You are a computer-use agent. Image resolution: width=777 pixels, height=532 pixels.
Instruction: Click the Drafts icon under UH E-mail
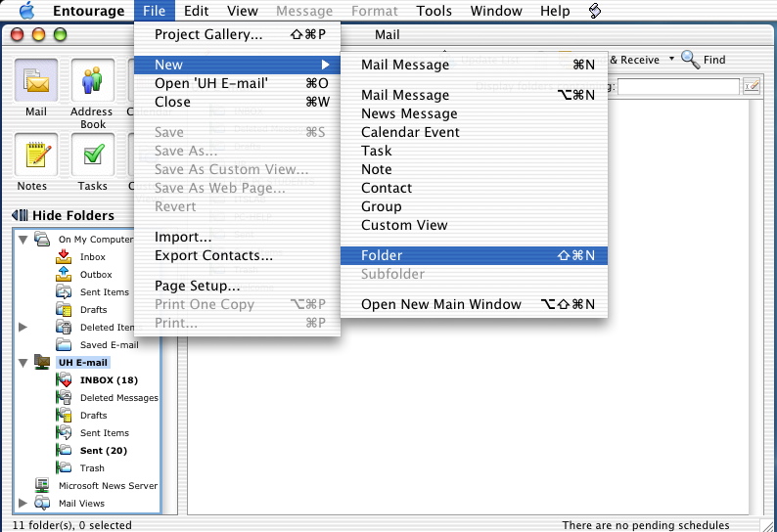(64, 415)
